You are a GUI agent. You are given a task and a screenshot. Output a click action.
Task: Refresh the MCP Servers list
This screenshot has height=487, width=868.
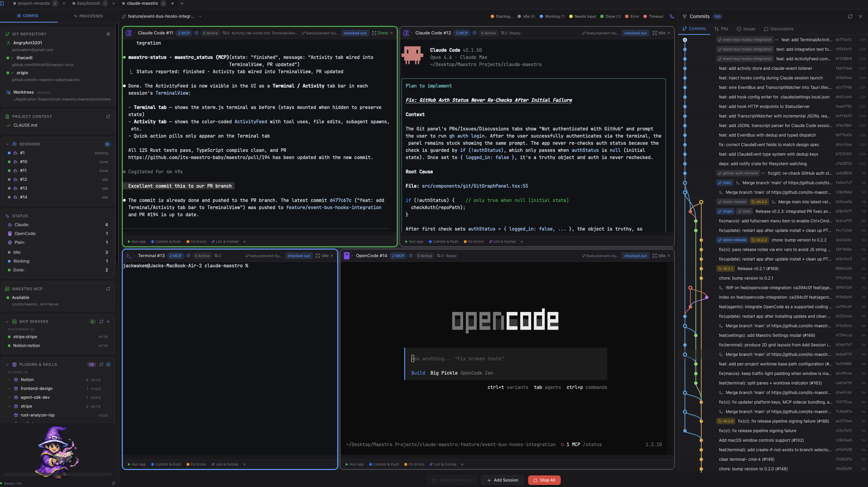tap(101, 321)
